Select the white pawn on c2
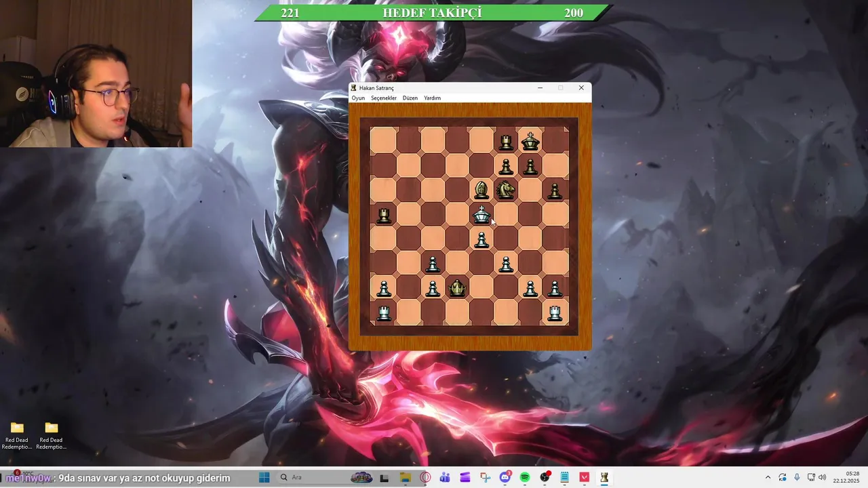The image size is (868, 488). [x=433, y=288]
